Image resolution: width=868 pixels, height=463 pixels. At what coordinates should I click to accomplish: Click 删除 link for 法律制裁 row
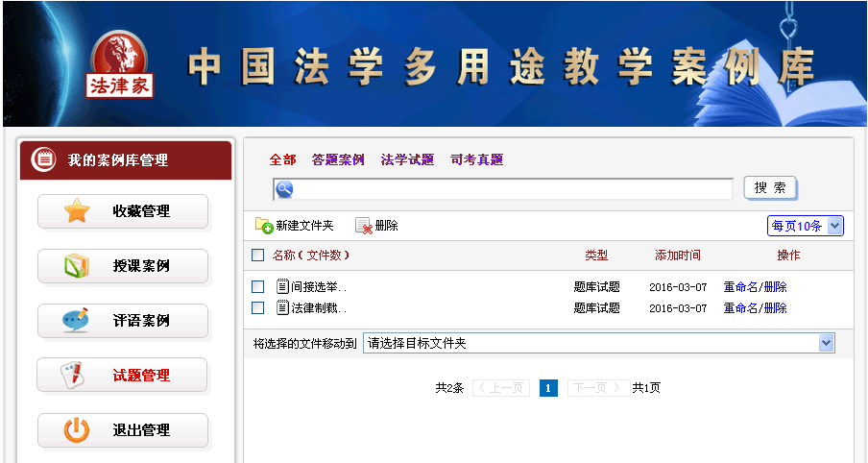coord(775,308)
